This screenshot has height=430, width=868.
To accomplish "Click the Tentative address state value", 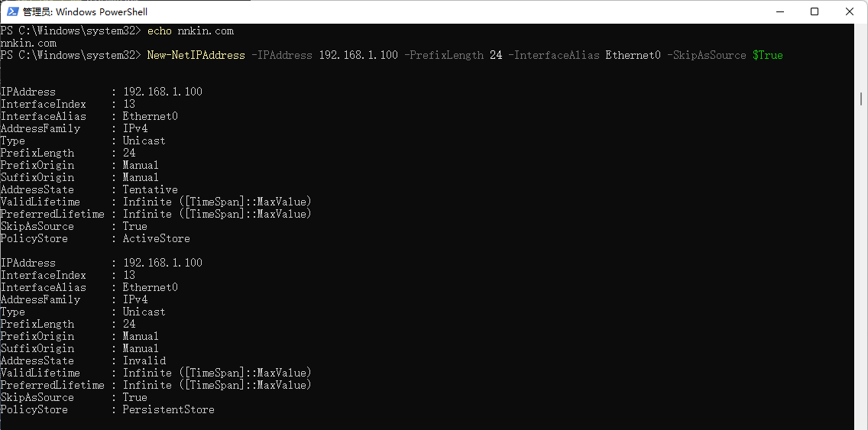I will coord(151,189).
